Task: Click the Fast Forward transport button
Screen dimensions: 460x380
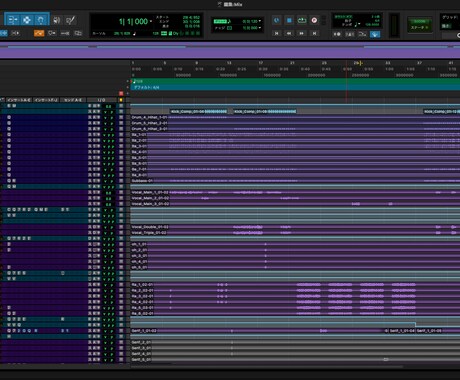Action: click(302, 33)
